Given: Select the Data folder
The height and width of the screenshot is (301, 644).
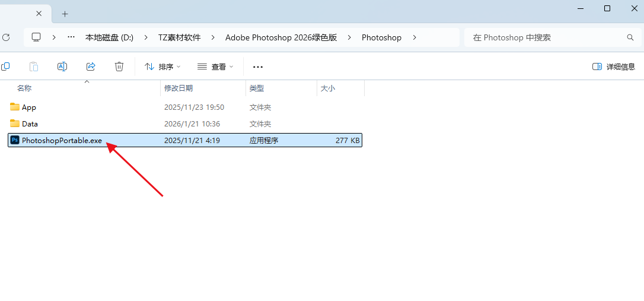Looking at the screenshot, I should pos(30,123).
